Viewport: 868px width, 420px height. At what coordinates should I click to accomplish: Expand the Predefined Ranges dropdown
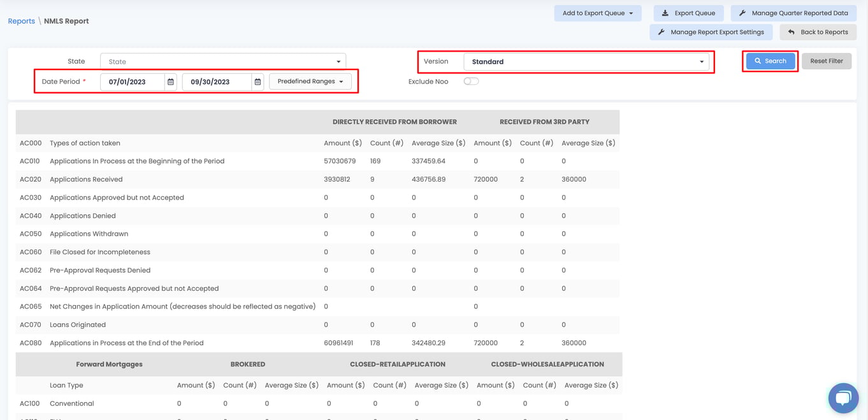[x=310, y=82]
